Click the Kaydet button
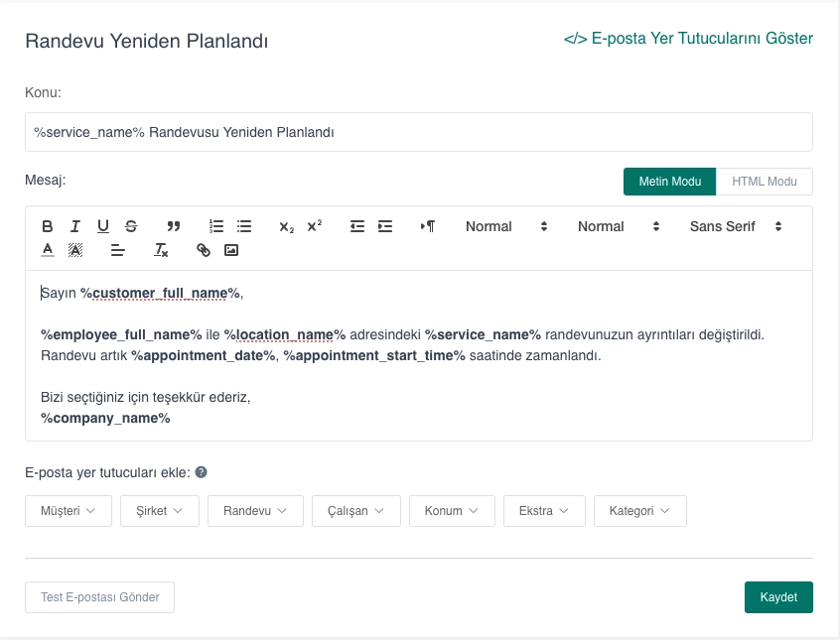 pyautogui.click(x=778, y=597)
